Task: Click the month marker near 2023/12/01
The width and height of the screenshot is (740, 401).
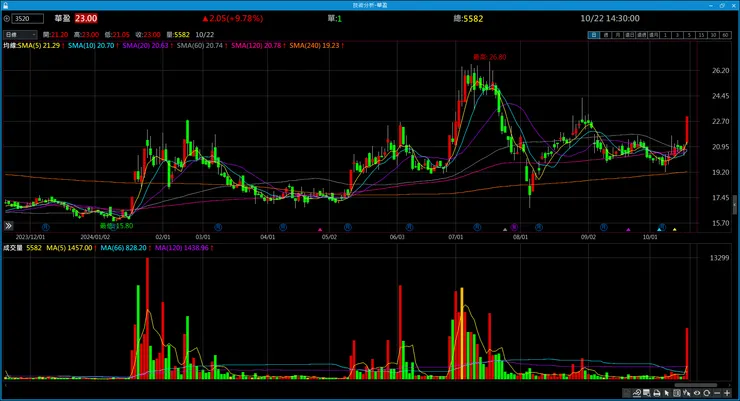Action: (45, 227)
